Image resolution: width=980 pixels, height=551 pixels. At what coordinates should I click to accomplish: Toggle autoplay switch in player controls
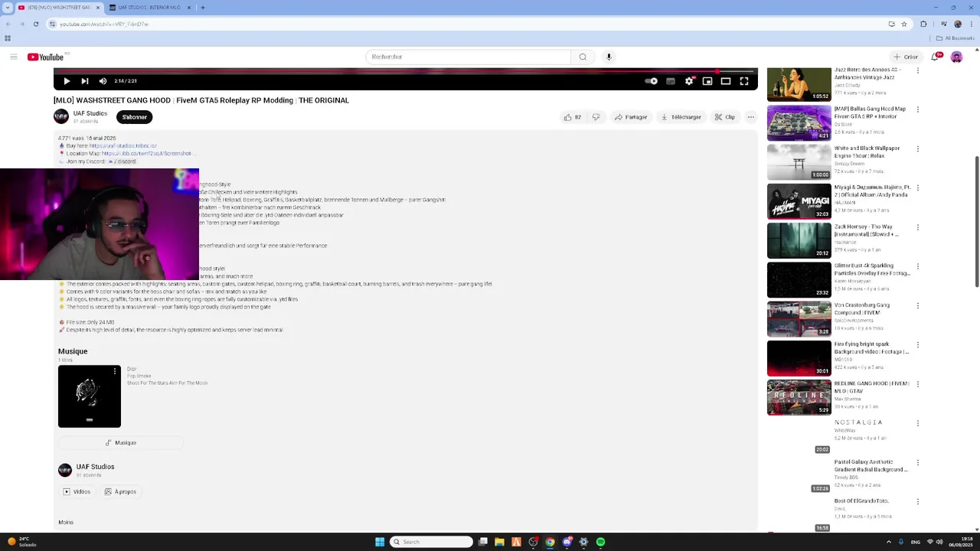click(651, 81)
